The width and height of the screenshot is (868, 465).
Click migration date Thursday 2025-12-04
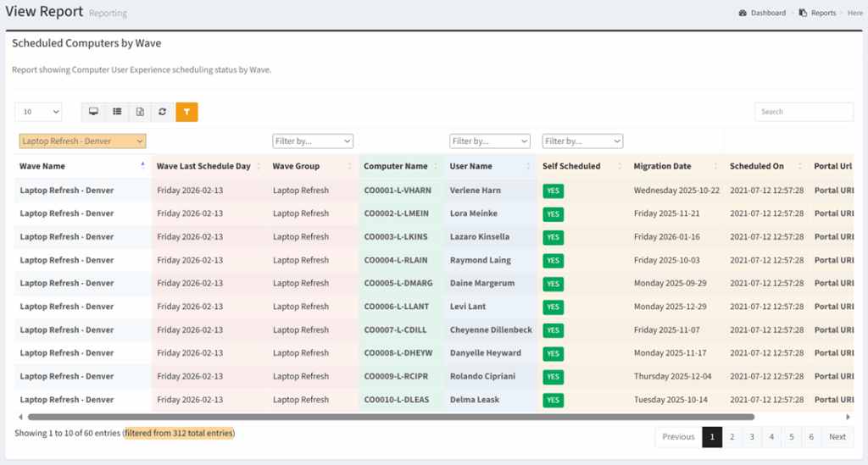pos(672,376)
